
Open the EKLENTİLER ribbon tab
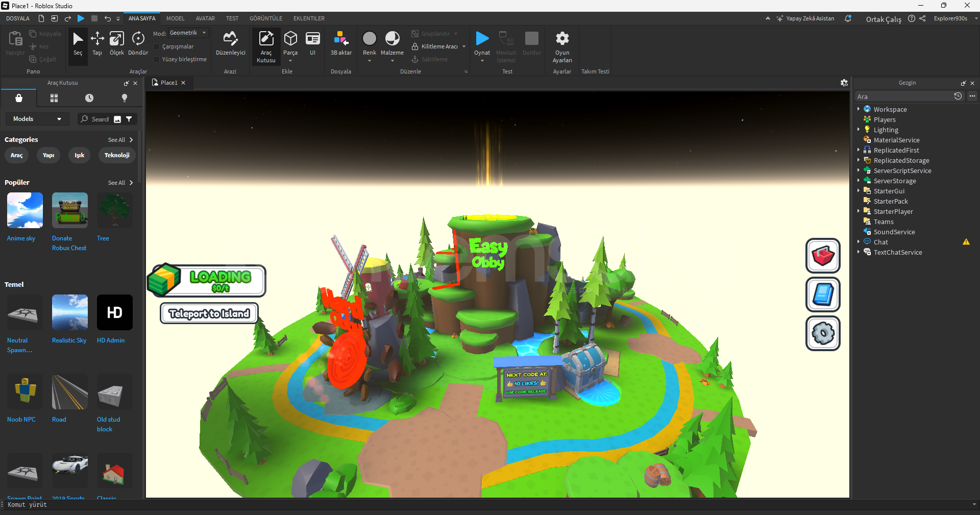click(309, 18)
